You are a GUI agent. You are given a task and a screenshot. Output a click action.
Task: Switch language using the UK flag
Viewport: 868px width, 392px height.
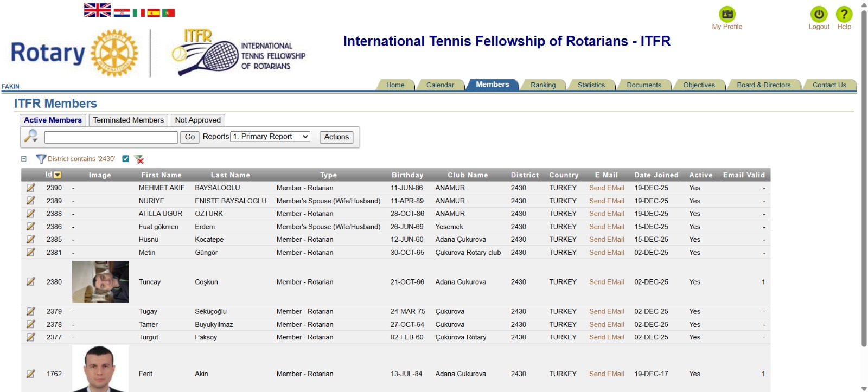[x=97, y=10]
